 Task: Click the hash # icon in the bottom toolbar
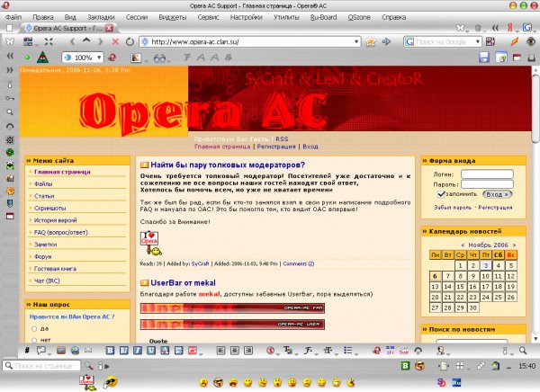click(x=27, y=351)
